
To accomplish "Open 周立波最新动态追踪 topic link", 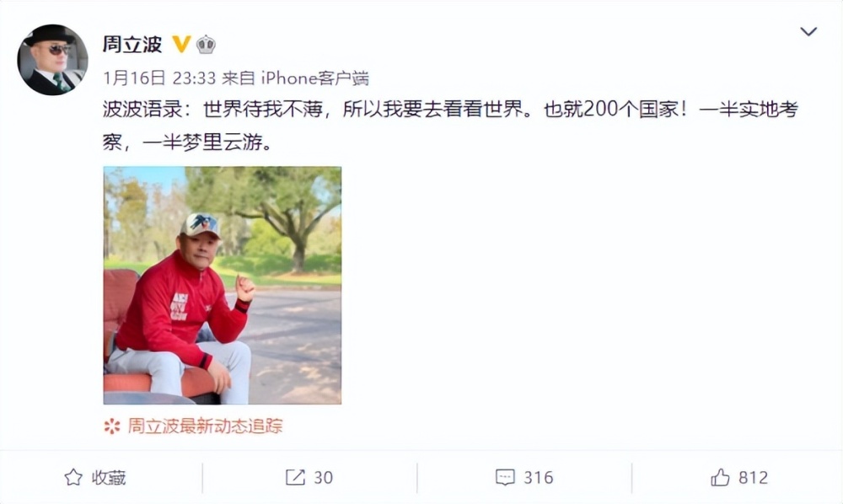I will (x=205, y=426).
